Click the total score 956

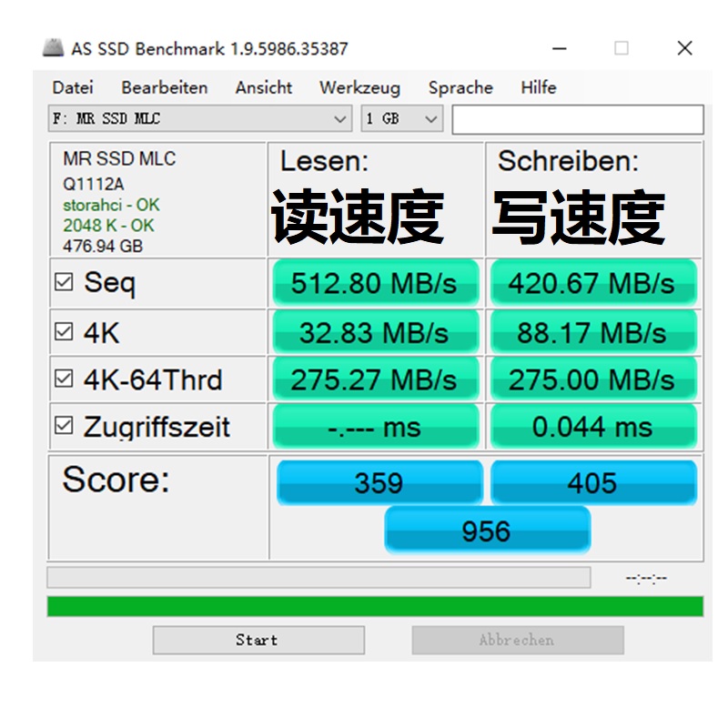488,531
